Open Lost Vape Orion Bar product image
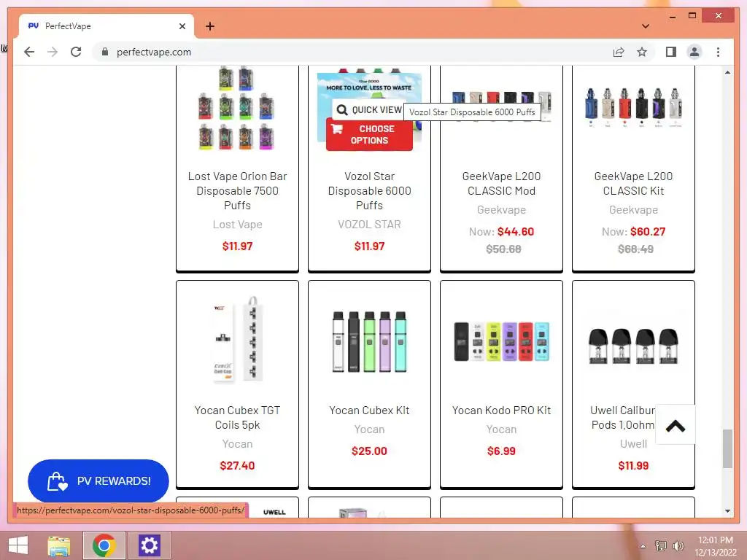Image resolution: width=747 pixels, height=560 pixels. coord(237,108)
